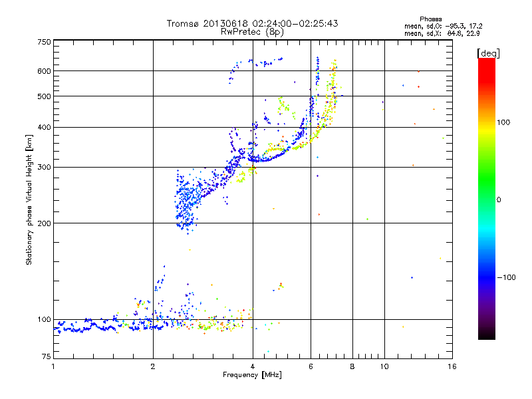Click the 'mean, sd,O: -95.3, 17.2' line
This screenshot has height=399, width=532.
click(x=443, y=26)
